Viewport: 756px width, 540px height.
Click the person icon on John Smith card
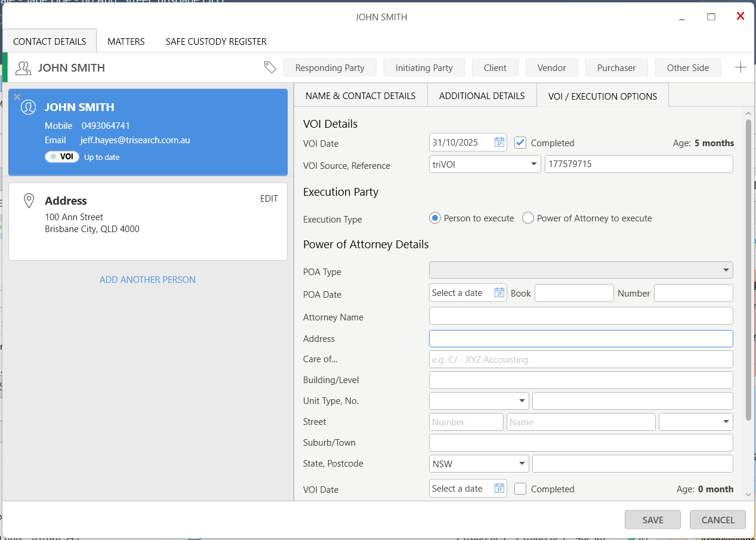click(28, 107)
